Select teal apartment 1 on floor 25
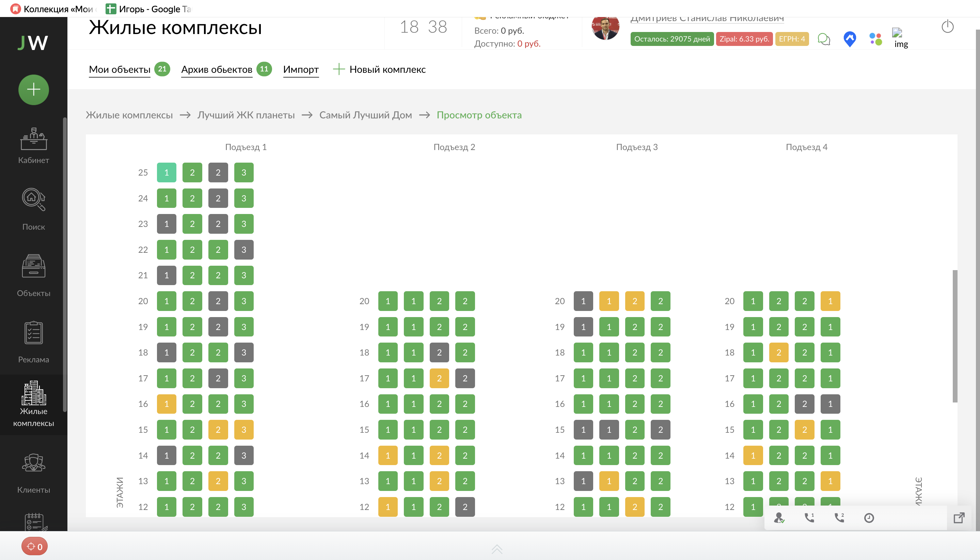 [166, 172]
